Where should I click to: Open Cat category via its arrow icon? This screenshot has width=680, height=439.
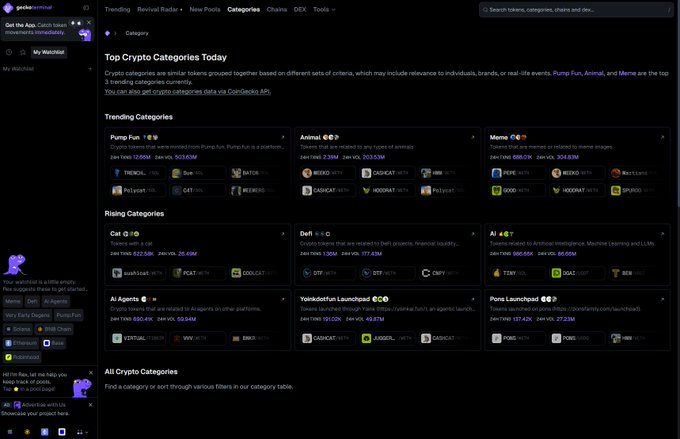[283, 233]
